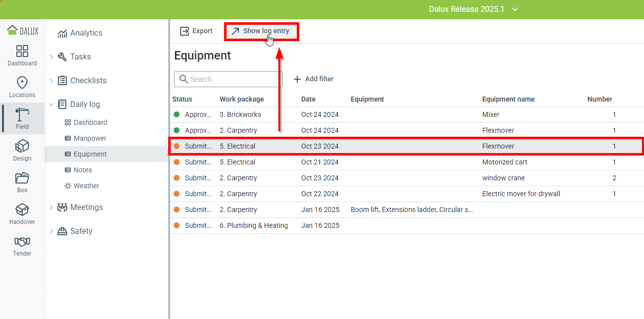Open the Locations pin icon
This screenshot has height=319, width=644.
[22, 83]
